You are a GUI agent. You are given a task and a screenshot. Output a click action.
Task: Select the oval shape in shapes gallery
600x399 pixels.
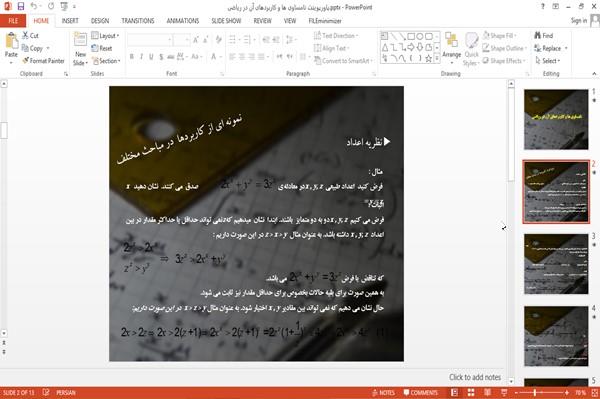tap(420, 36)
